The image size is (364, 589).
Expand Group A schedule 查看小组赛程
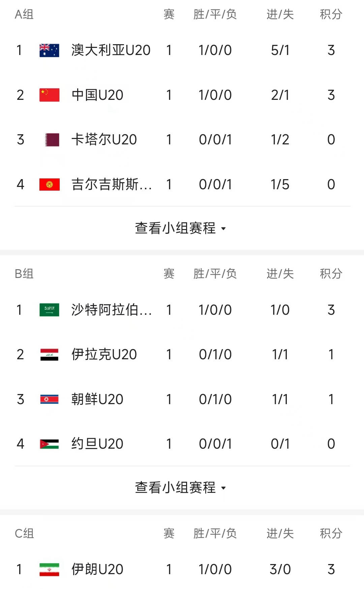[x=175, y=228]
